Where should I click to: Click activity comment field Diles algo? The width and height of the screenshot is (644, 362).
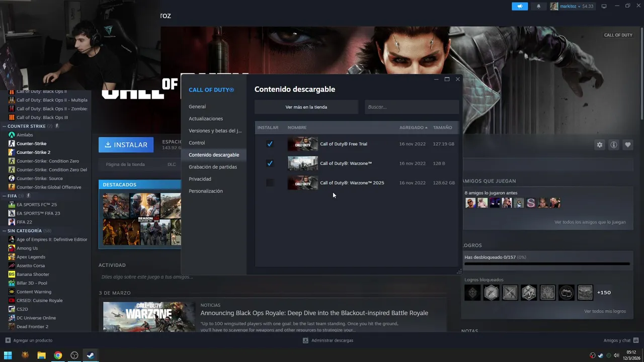point(147,277)
